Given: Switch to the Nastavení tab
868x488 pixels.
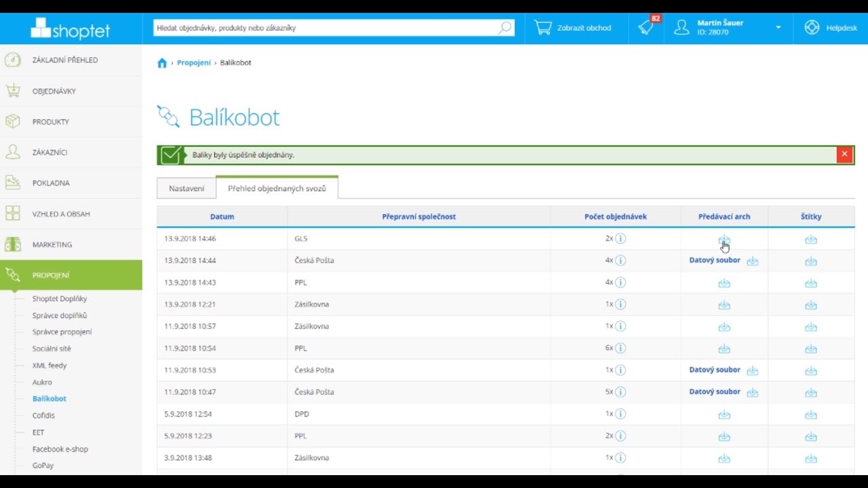Looking at the screenshot, I should pos(186,188).
